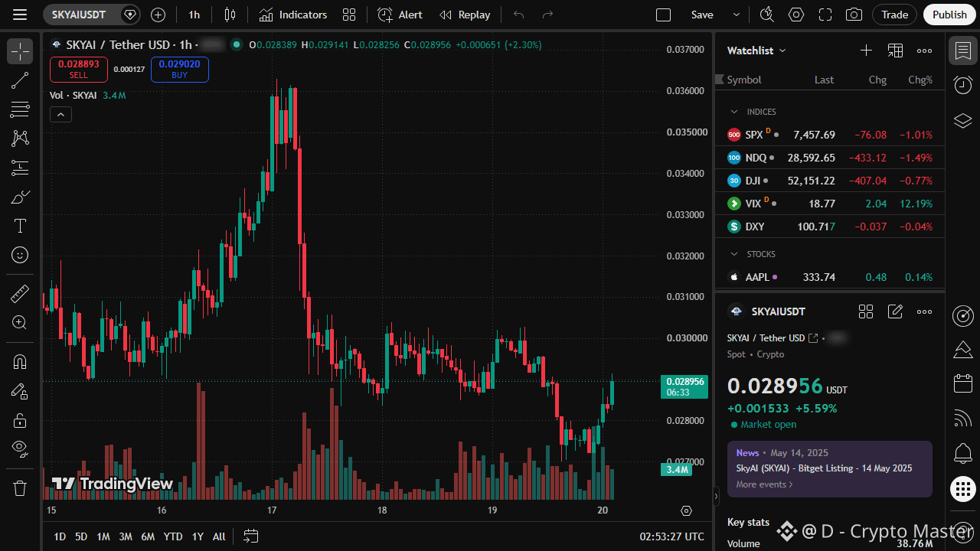Save the chart layout
The image size is (980, 551).
coord(702,15)
